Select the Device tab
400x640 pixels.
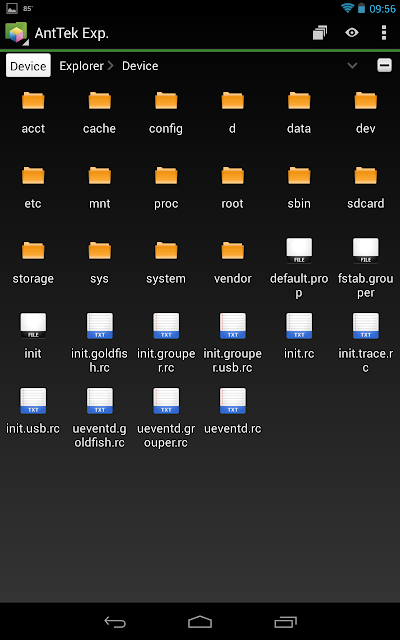(28, 66)
